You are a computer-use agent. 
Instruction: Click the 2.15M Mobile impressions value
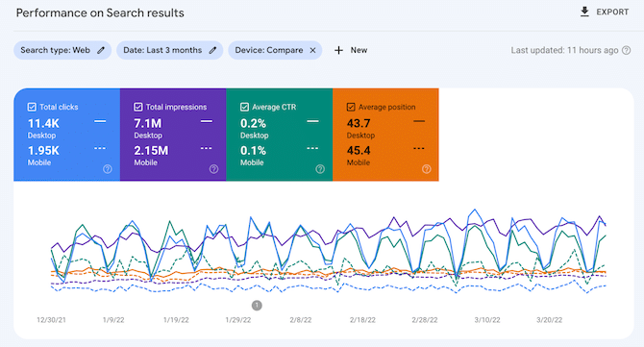pos(151,151)
